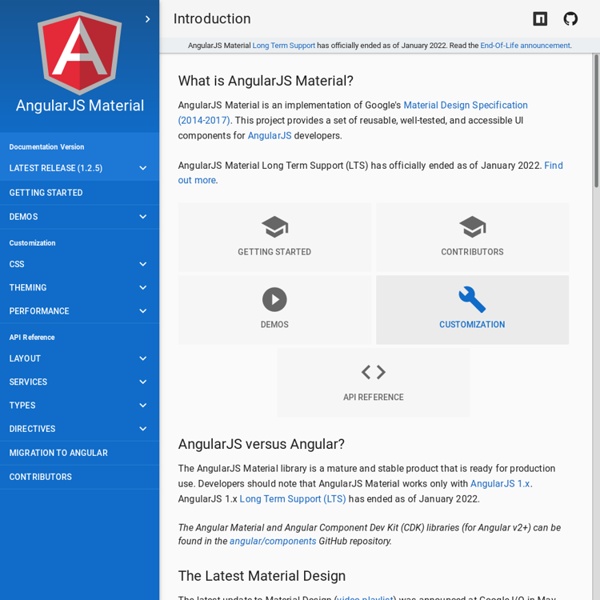Click the AngularJS versus Angular? heading

pyautogui.click(x=261, y=444)
